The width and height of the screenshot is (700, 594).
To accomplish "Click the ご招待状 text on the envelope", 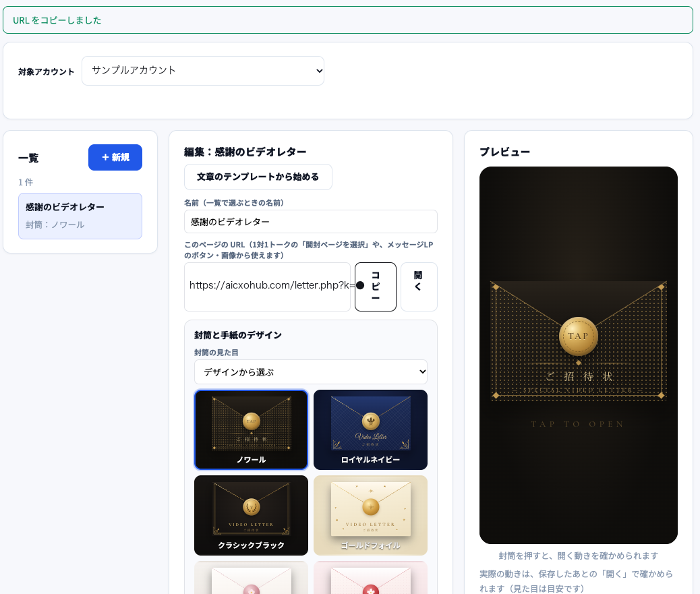I will pyautogui.click(x=579, y=376).
